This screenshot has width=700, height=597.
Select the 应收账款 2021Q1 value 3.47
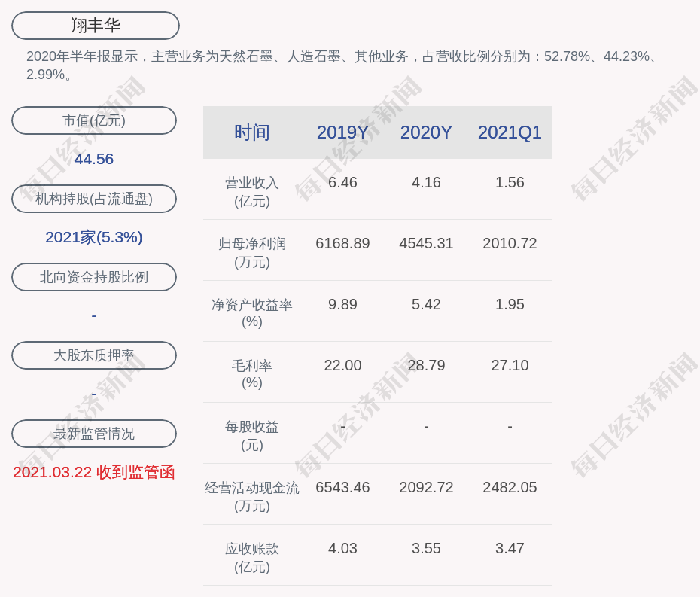(510, 548)
